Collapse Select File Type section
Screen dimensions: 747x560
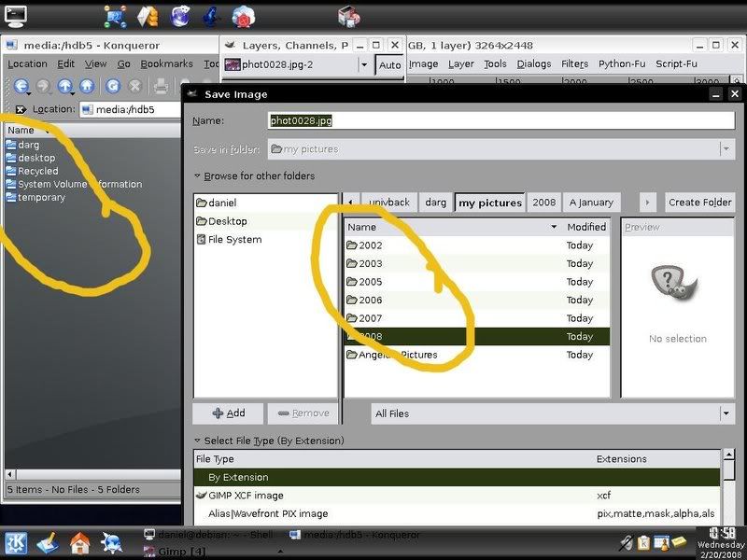[x=197, y=441]
